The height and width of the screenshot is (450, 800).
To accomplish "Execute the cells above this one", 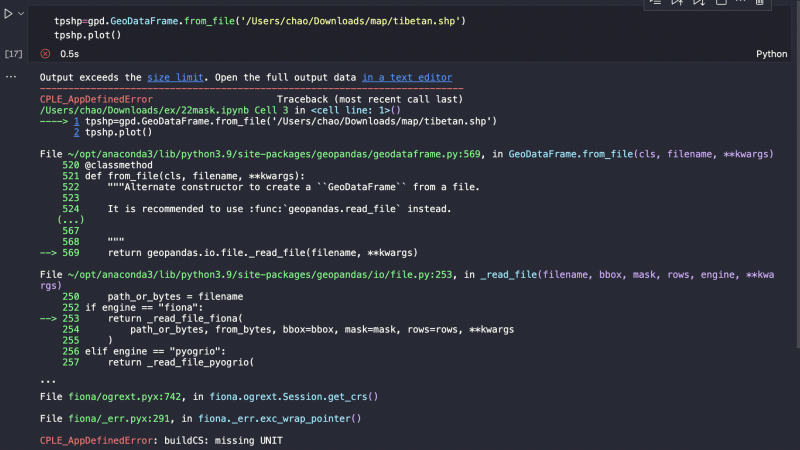I will 682,3.
